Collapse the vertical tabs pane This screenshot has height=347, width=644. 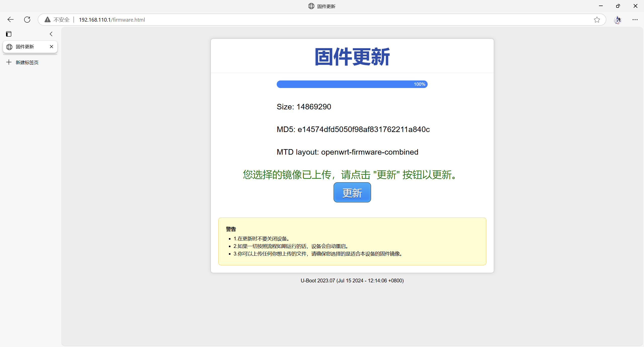(51, 34)
